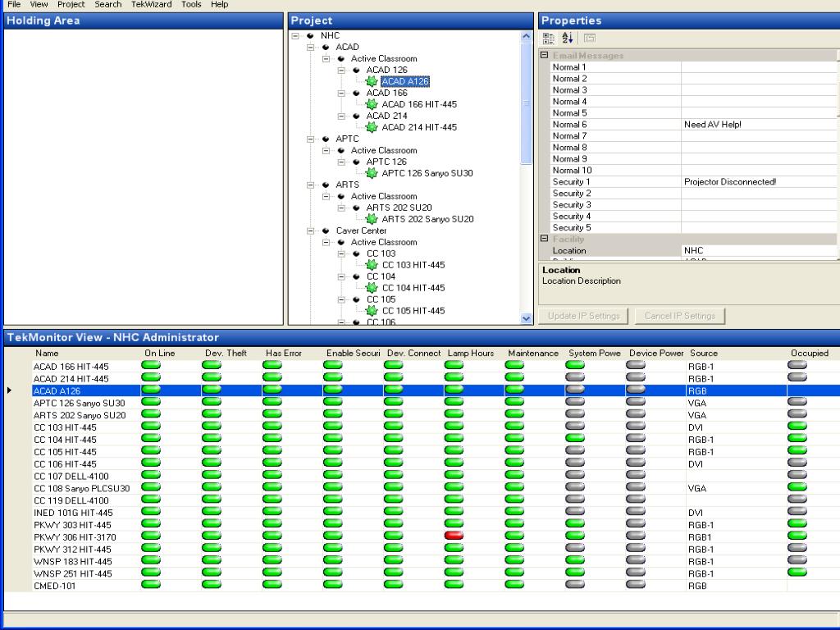Click the device icon beside ACAD 166 HIT-445 in tree
The width and height of the screenshot is (840, 630).
[x=372, y=104]
